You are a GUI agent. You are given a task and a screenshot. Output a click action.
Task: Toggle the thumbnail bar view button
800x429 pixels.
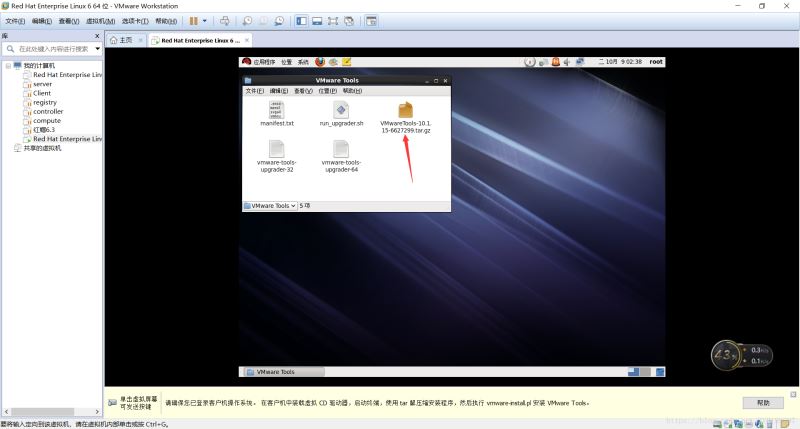tap(315, 20)
